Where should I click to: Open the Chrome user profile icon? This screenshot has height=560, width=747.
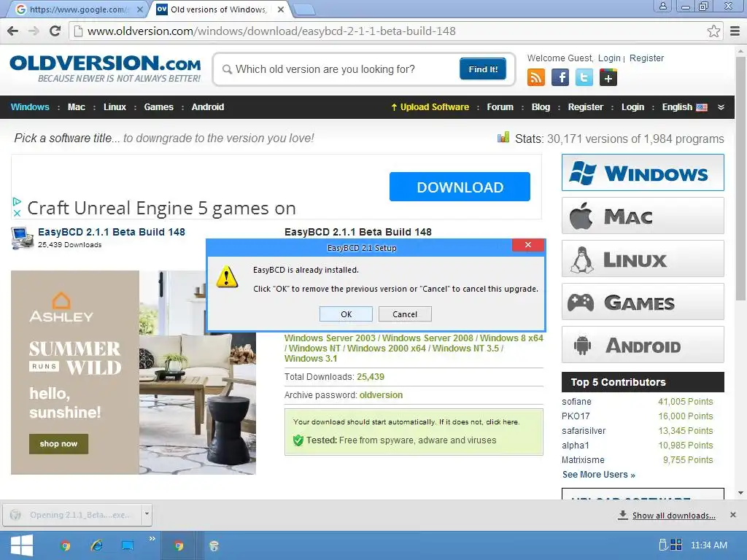pos(662,7)
